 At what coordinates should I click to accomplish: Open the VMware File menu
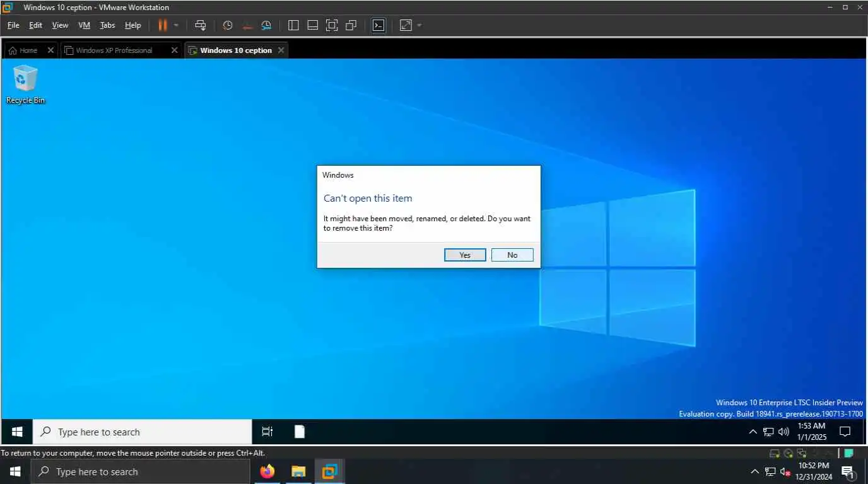[x=13, y=25]
